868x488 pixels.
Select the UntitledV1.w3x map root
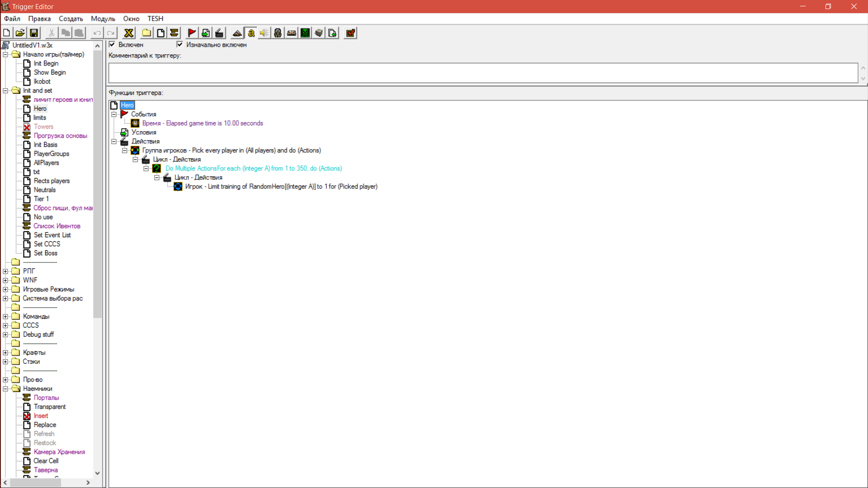32,45
